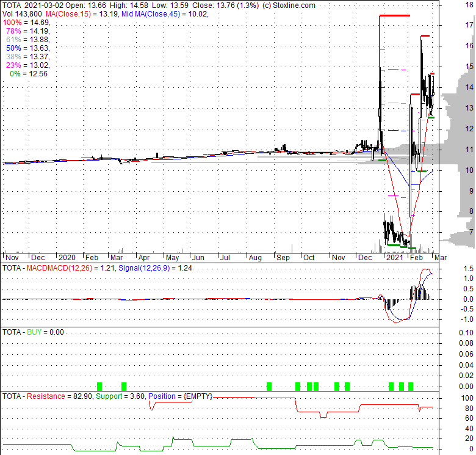The image size is (476, 455).
Task: Click the 'Sep' month axis label
Action: click(x=283, y=258)
